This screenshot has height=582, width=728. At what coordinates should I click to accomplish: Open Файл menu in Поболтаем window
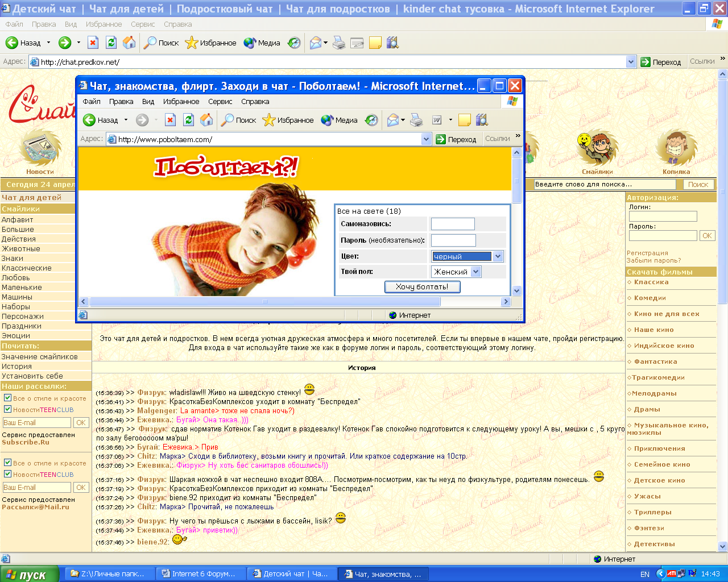92,101
